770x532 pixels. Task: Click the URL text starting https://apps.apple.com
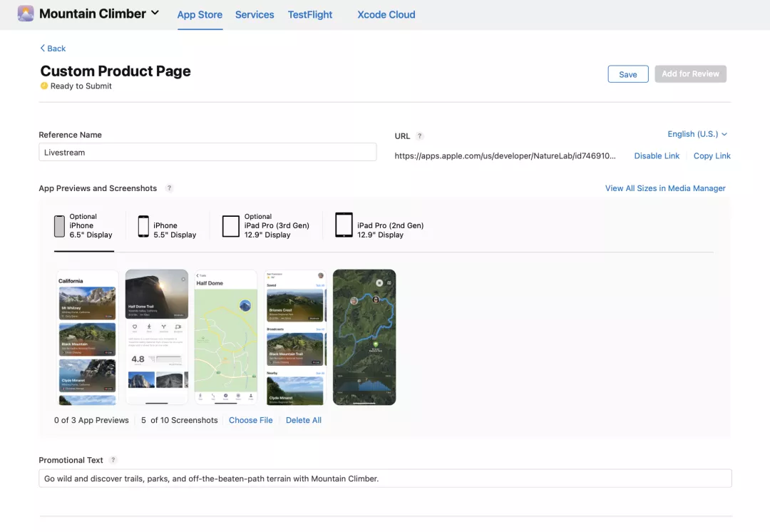[x=505, y=155]
